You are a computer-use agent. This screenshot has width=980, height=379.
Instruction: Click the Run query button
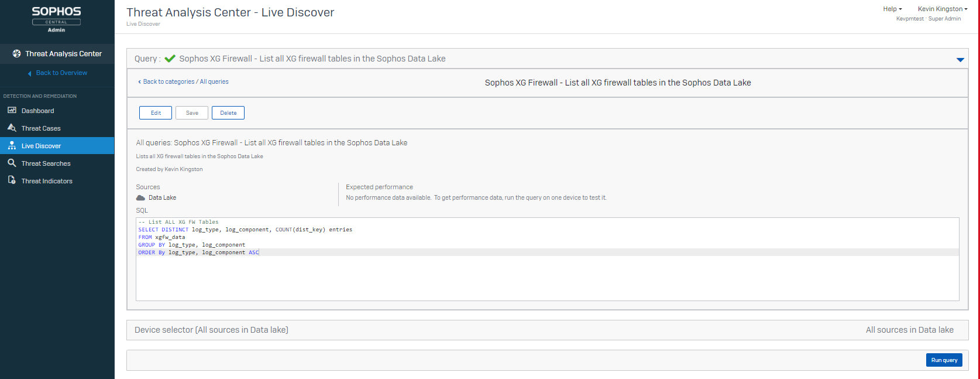click(x=944, y=360)
